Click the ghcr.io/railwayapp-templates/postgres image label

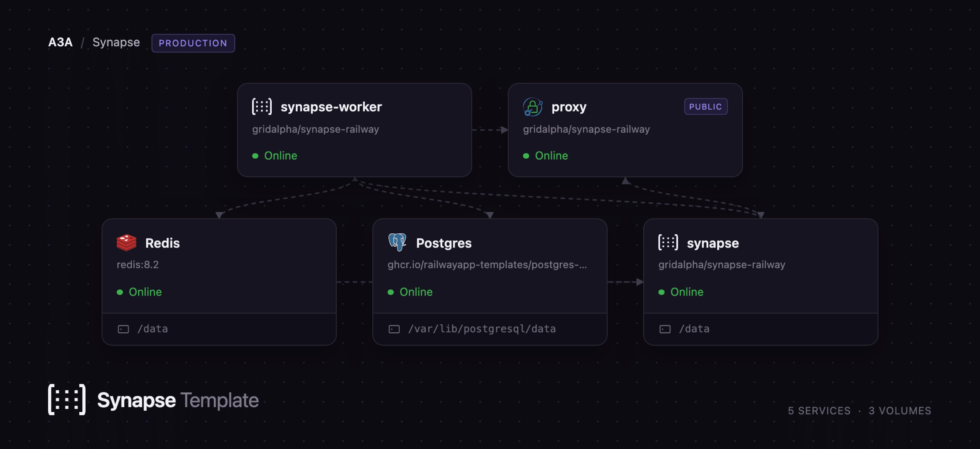pos(487,265)
